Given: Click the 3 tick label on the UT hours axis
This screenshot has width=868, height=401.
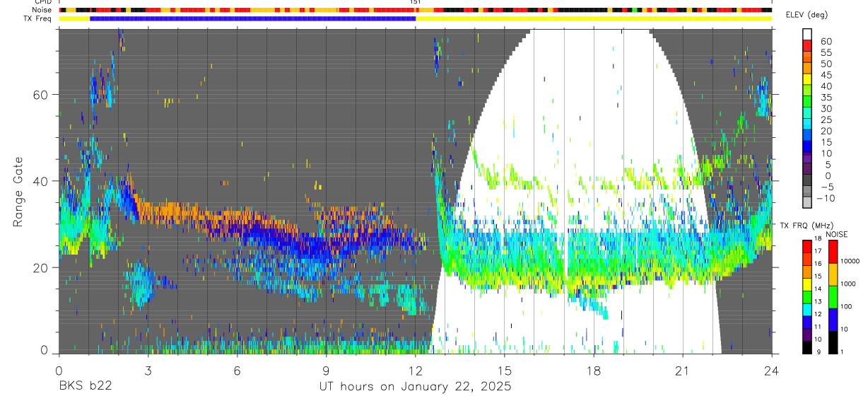Looking at the screenshot, I should [148, 371].
